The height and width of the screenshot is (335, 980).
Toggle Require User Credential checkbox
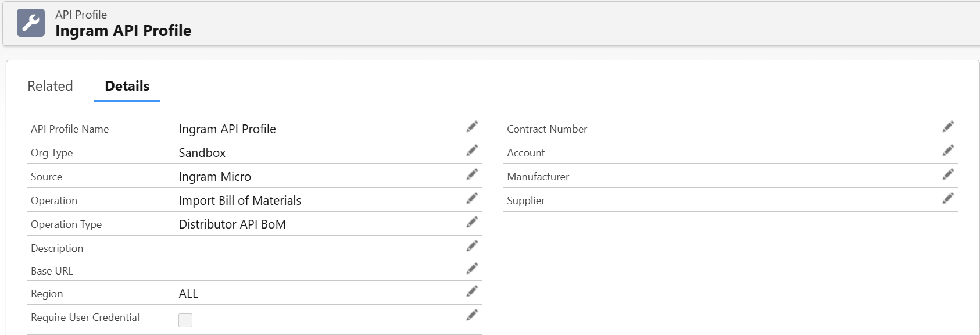[185, 320]
